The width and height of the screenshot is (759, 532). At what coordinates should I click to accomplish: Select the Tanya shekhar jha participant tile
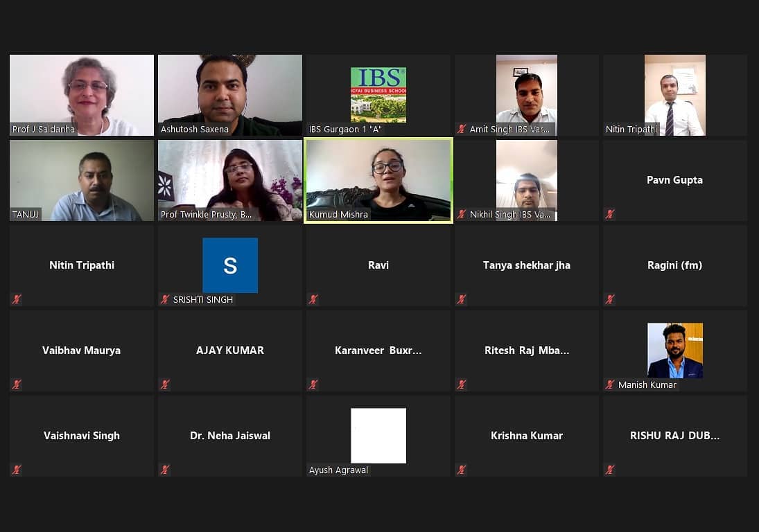526,265
